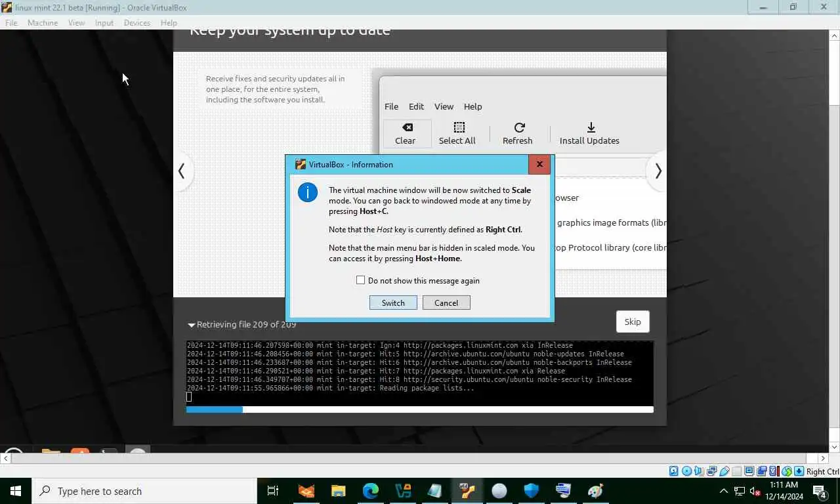Click the horizontal scrollbar right arrow of VM window
Screen dimensions: 840x504
823,458
